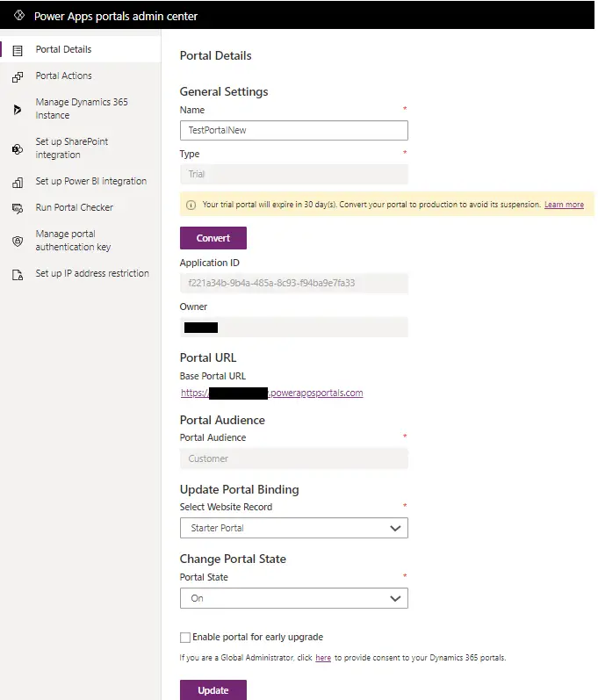
Task: Click the Portal Details page heading
Action: coord(215,55)
